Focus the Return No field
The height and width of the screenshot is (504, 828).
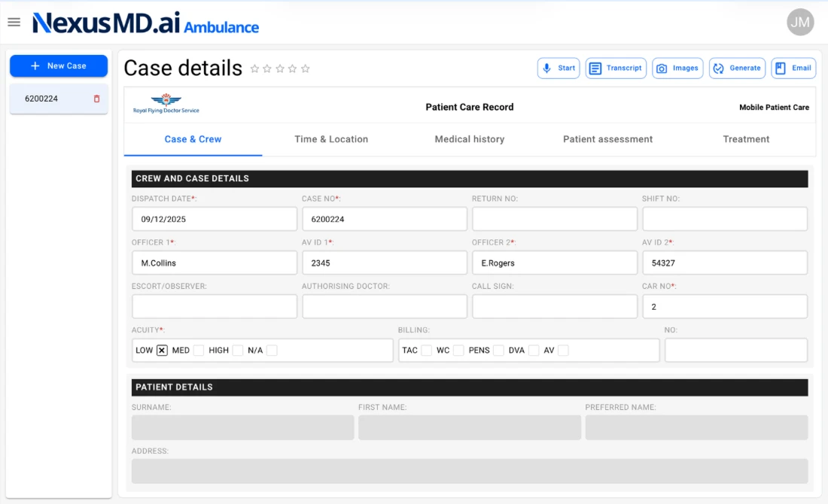[555, 219]
